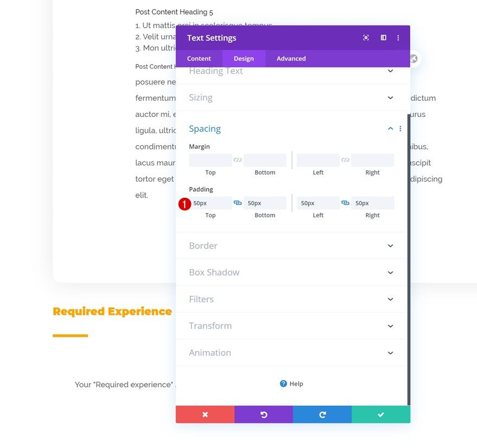The image size is (477, 448).
Task: Undo the last change
Action: coord(263,414)
